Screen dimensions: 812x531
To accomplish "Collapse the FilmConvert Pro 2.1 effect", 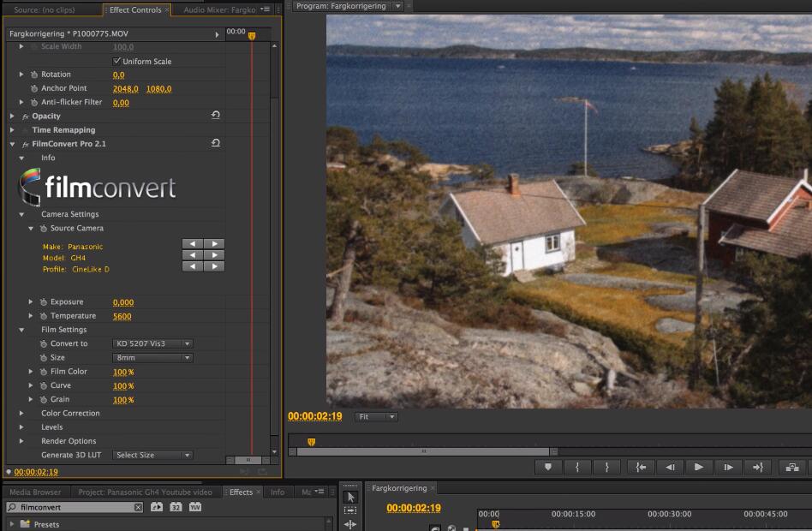I will pyautogui.click(x=12, y=144).
